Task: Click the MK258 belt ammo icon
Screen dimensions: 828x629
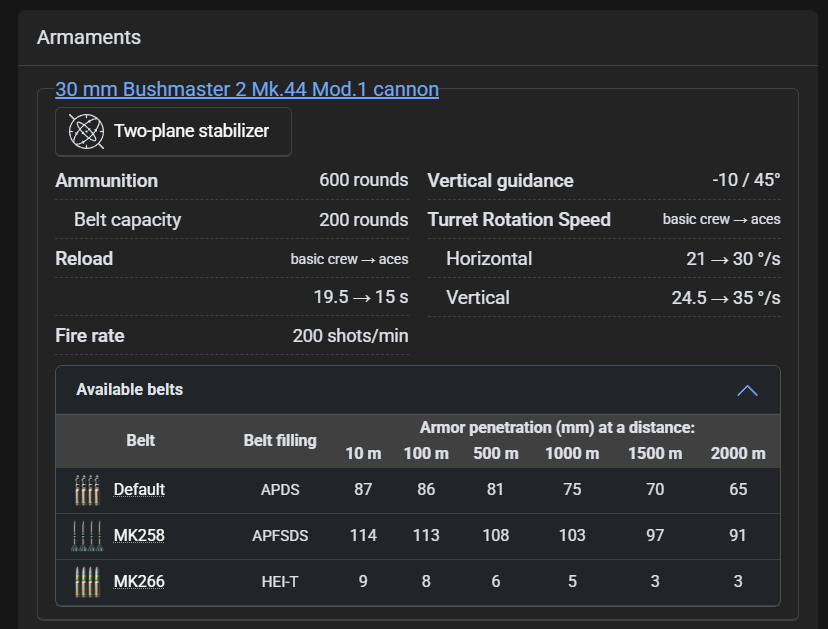Action: click(87, 536)
